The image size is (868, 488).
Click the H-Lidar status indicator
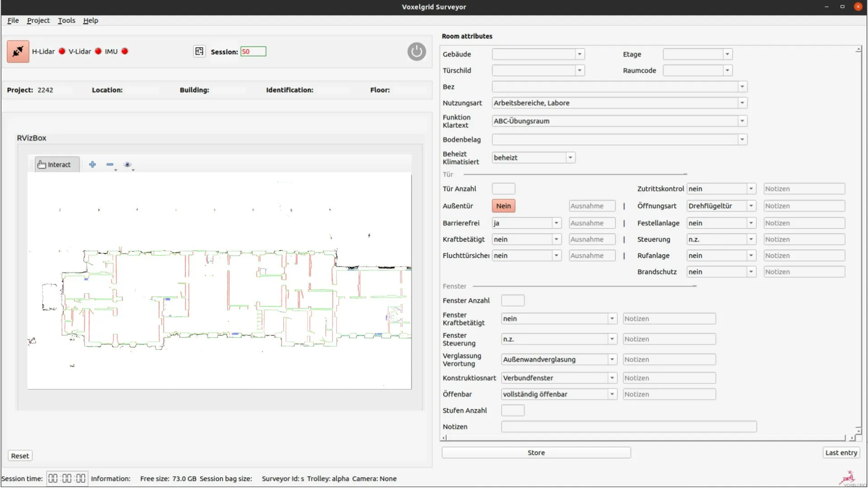[62, 51]
